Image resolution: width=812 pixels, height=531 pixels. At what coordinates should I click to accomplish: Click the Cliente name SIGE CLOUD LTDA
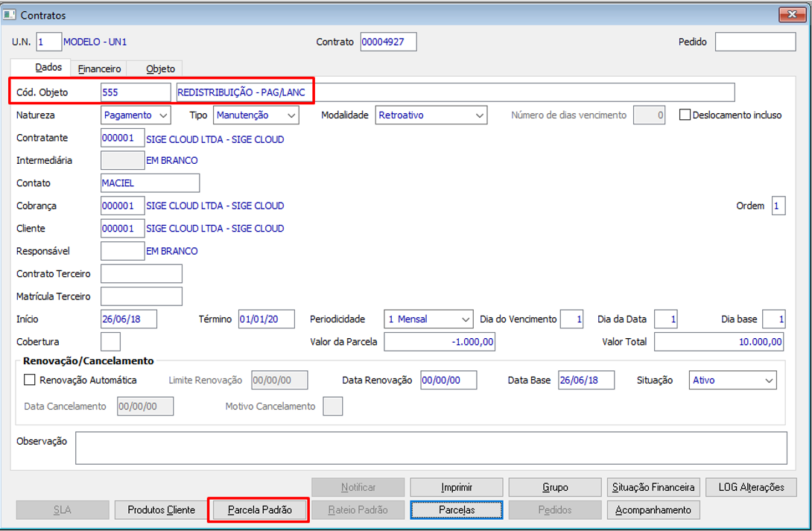(215, 228)
